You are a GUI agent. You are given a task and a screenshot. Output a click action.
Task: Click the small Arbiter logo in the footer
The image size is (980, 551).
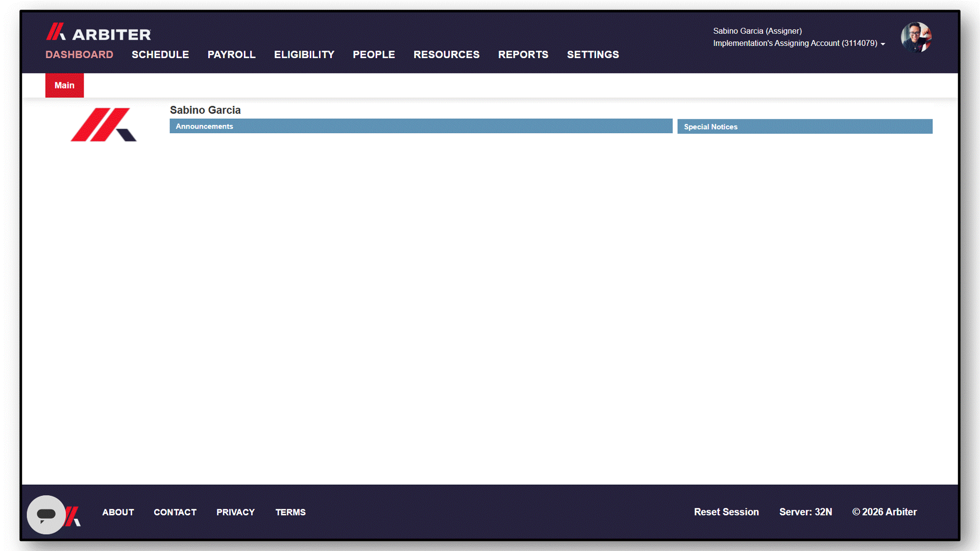point(73,516)
